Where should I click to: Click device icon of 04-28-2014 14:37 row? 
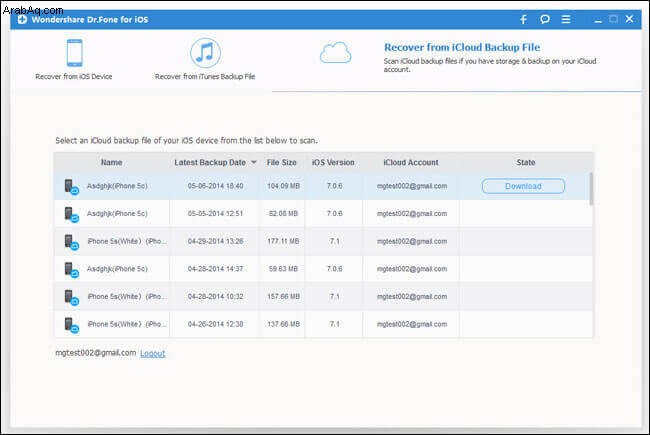[71, 270]
